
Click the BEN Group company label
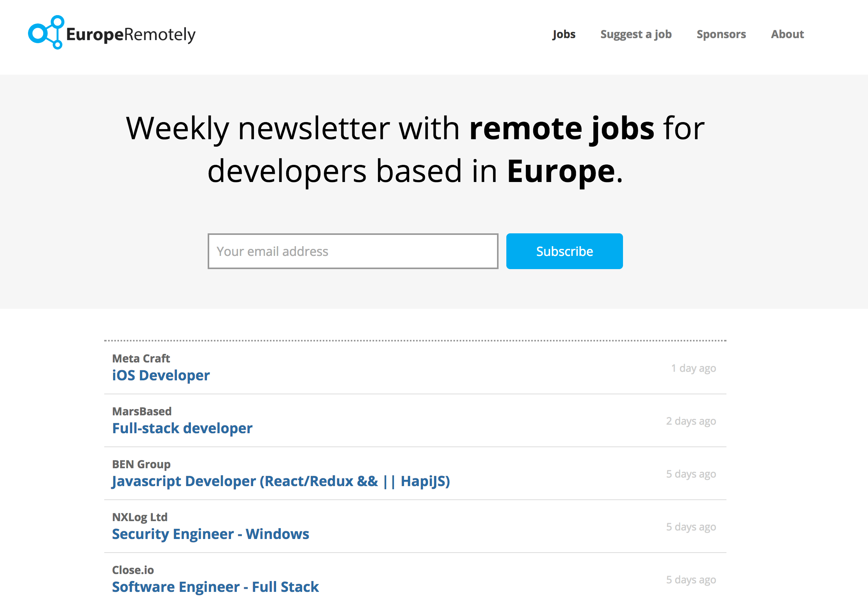[x=141, y=464]
